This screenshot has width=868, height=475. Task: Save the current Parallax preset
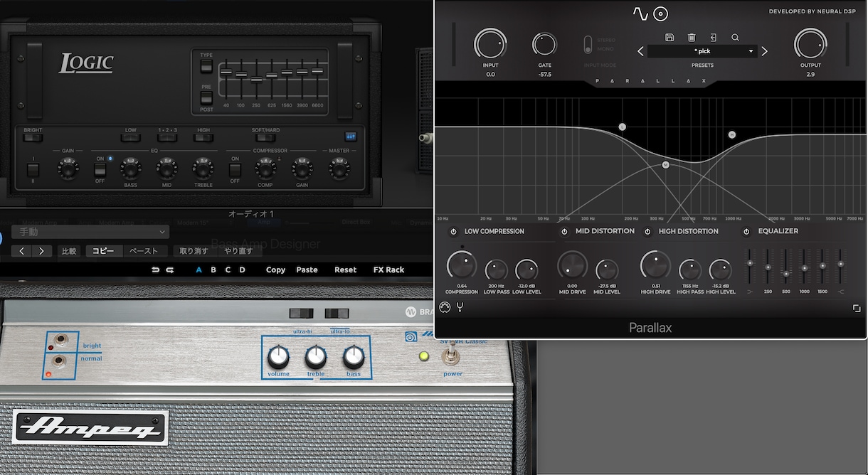669,38
